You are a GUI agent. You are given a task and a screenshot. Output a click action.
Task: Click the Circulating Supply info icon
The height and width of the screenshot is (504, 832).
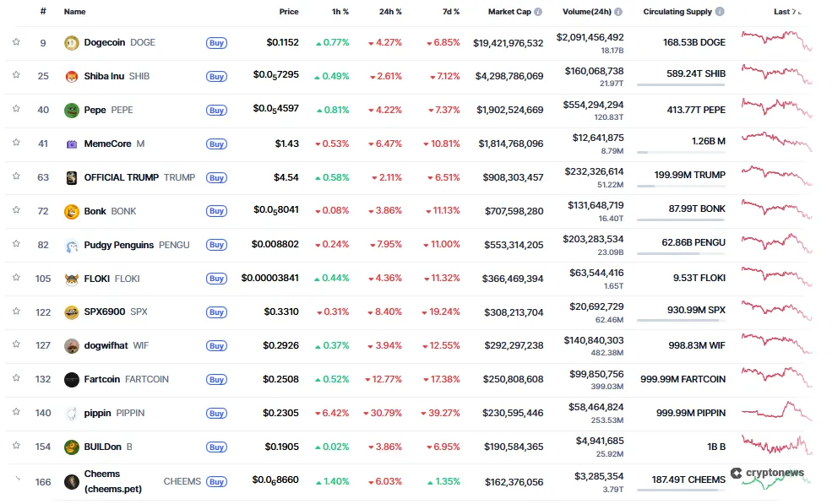click(x=720, y=13)
